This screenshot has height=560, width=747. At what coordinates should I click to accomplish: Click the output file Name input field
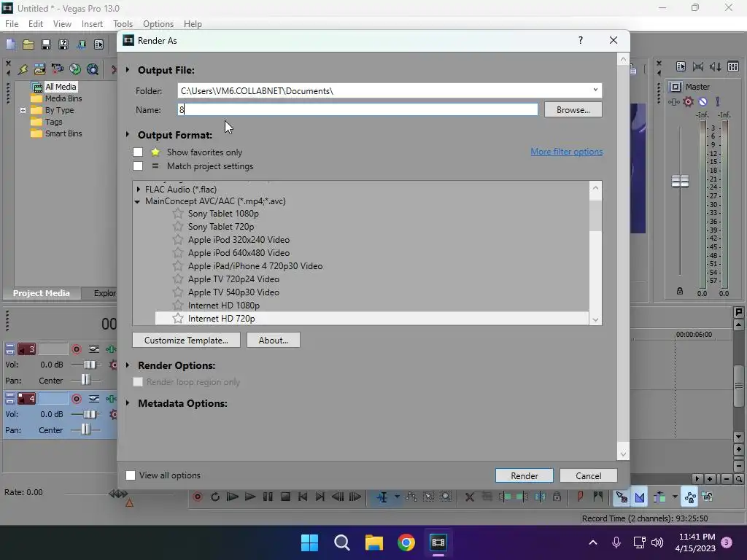pyautogui.click(x=357, y=109)
